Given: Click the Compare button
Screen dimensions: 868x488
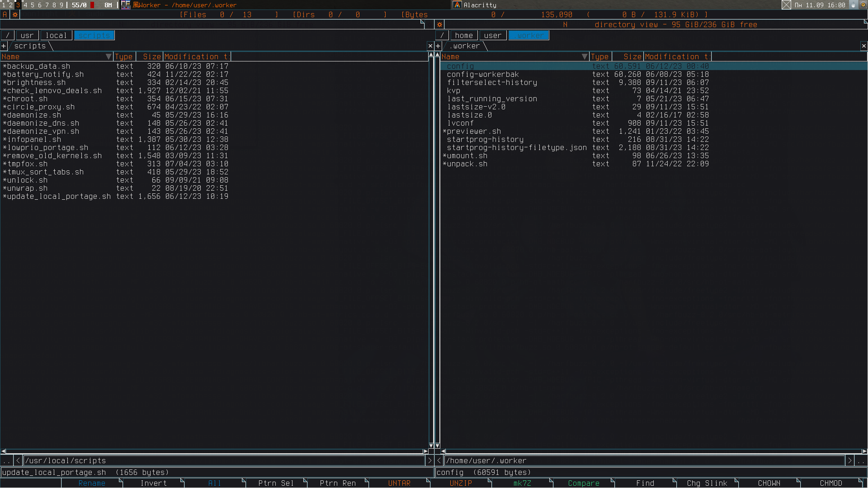Looking at the screenshot, I should (x=584, y=483).
